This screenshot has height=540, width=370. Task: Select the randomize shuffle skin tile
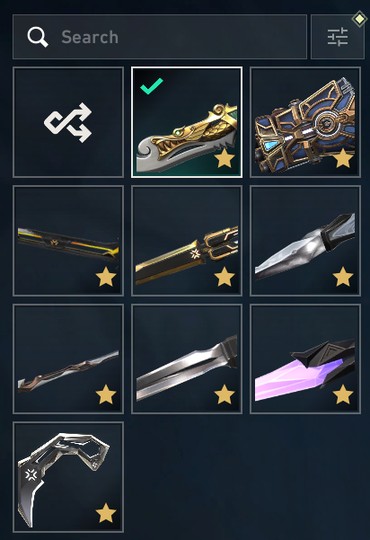(x=68, y=122)
